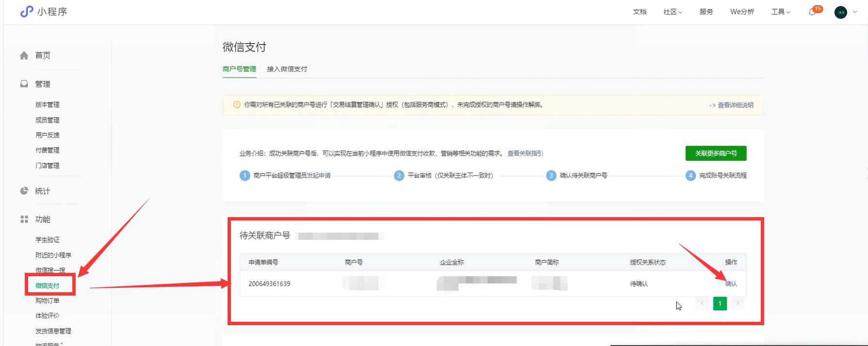The height and width of the screenshot is (346, 868).
Task: Open We分析 in top navigation
Action: (742, 12)
